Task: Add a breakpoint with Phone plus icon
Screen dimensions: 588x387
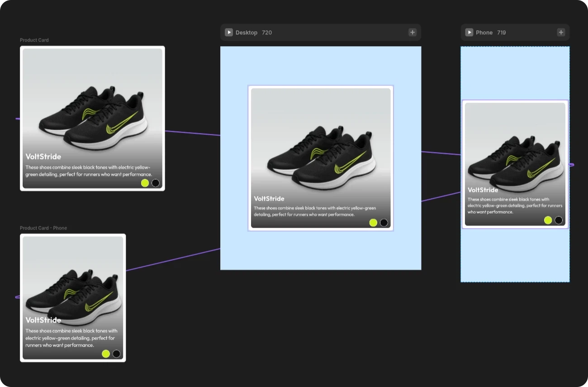Action: [561, 32]
